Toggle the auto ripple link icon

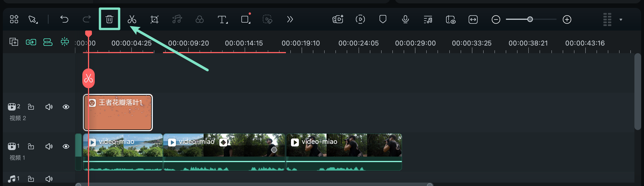(x=31, y=42)
